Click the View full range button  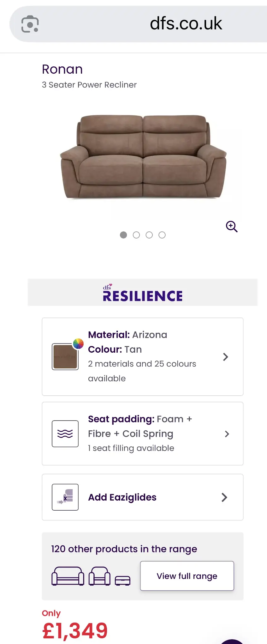[x=187, y=576]
